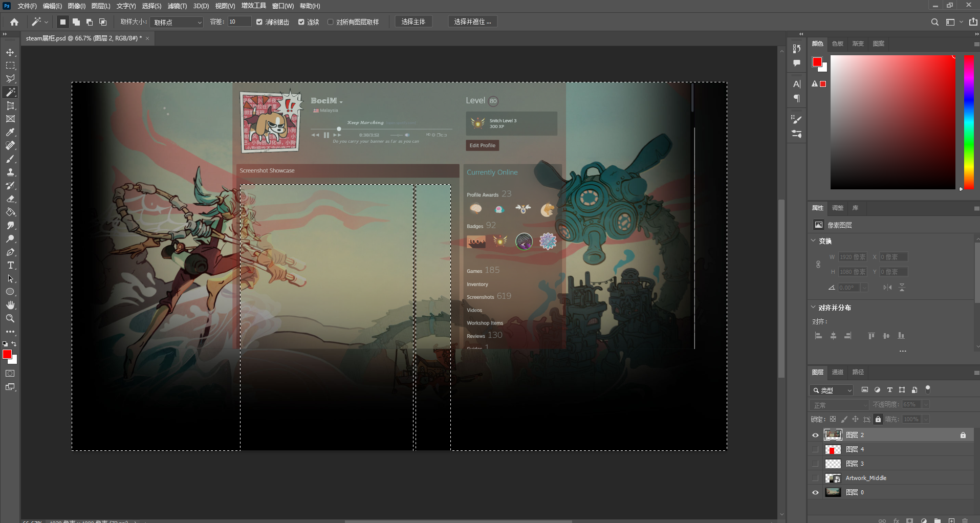
Task: Select the Rectangular Marquee tool
Action: tap(10, 66)
